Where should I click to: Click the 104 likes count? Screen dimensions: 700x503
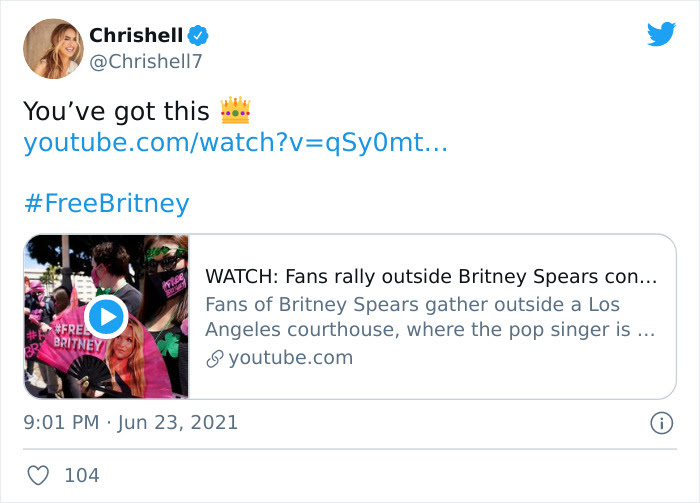(82, 475)
